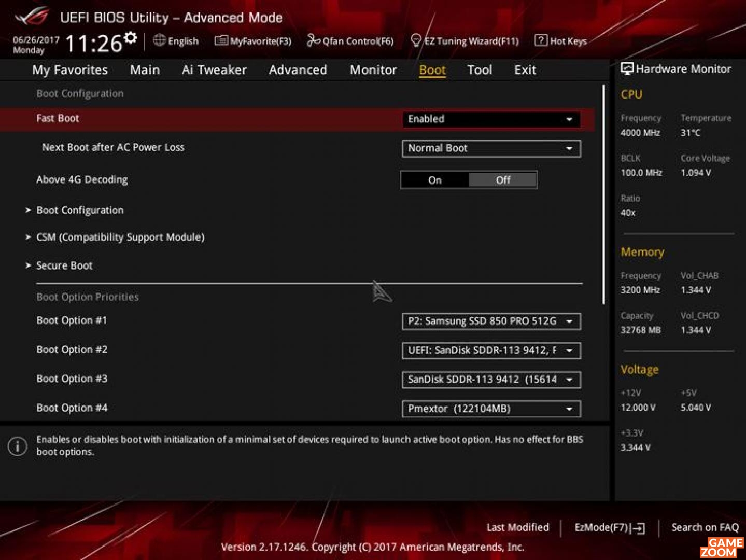Image resolution: width=746 pixels, height=560 pixels.
Task: Click the Ratio value 40x
Action: [628, 213]
